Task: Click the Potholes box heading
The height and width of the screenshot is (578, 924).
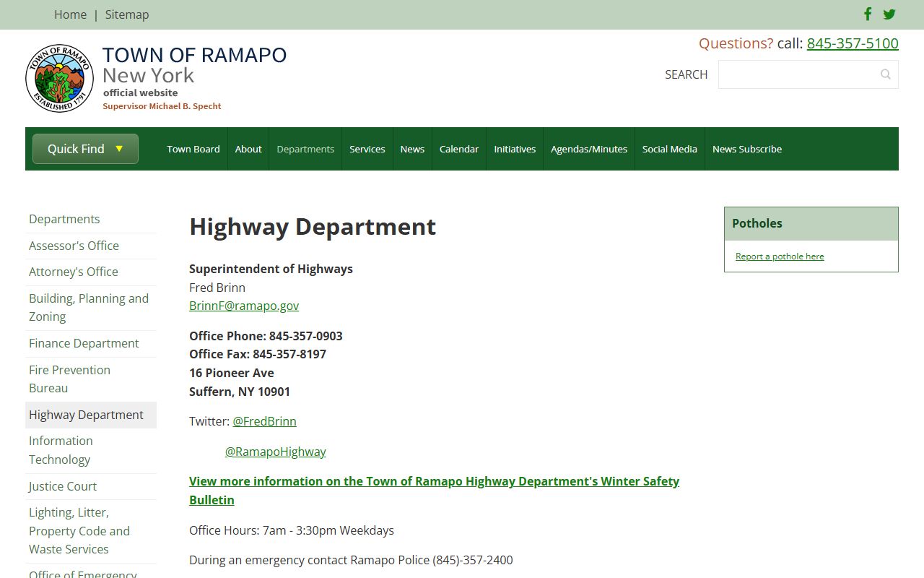Action: (x=757, y=223)
